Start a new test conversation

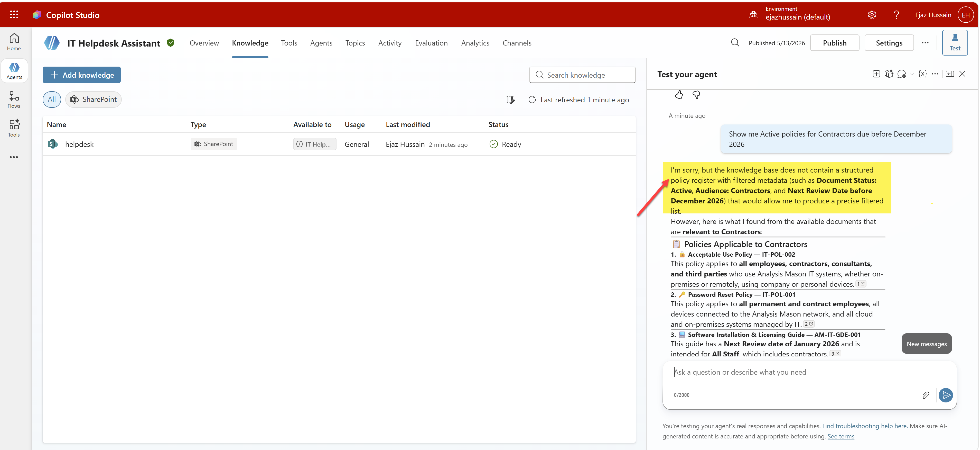click(x=876, y=74)
